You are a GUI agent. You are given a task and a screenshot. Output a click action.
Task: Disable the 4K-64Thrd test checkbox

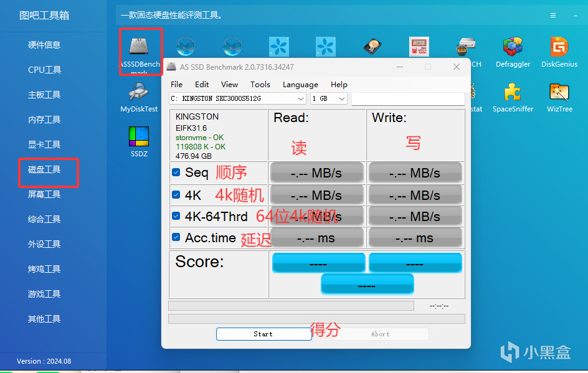pyautogui.click(x=176, y=216)
